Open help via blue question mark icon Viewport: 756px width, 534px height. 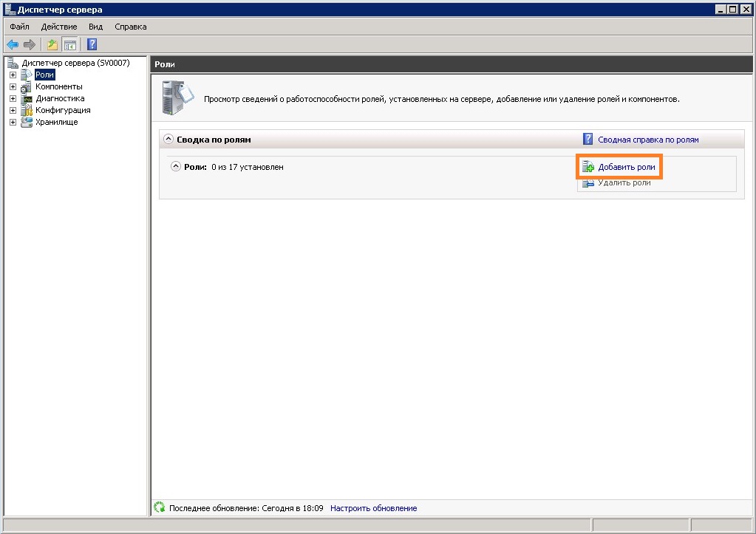92,44
